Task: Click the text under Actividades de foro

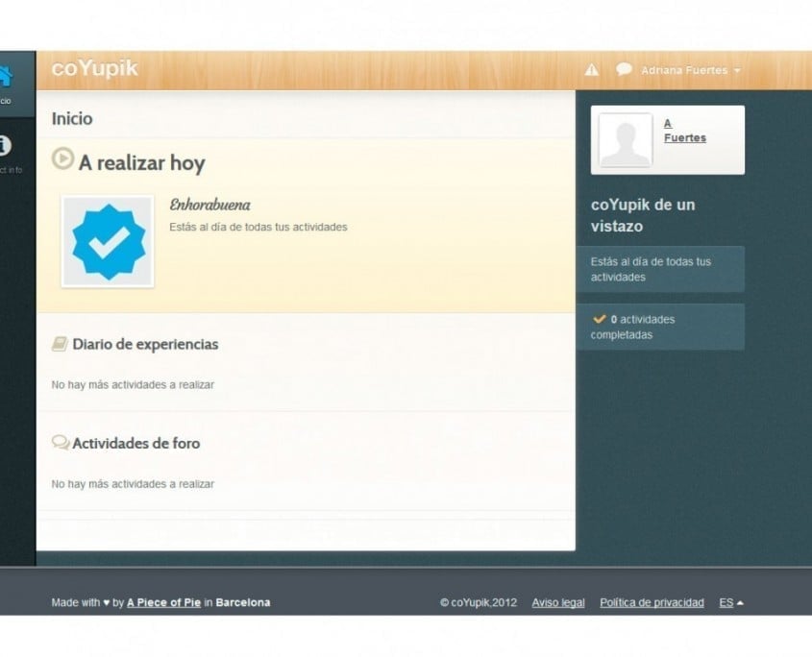Action: pos(133,484)
